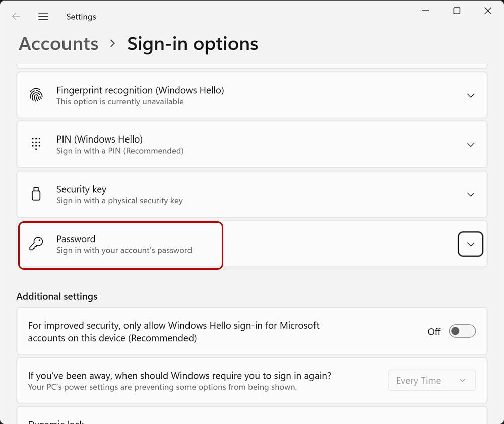Click the 'If you've been away' question text
The height and width of the screenshot is (424, 504).
click(x=180, y=376)
